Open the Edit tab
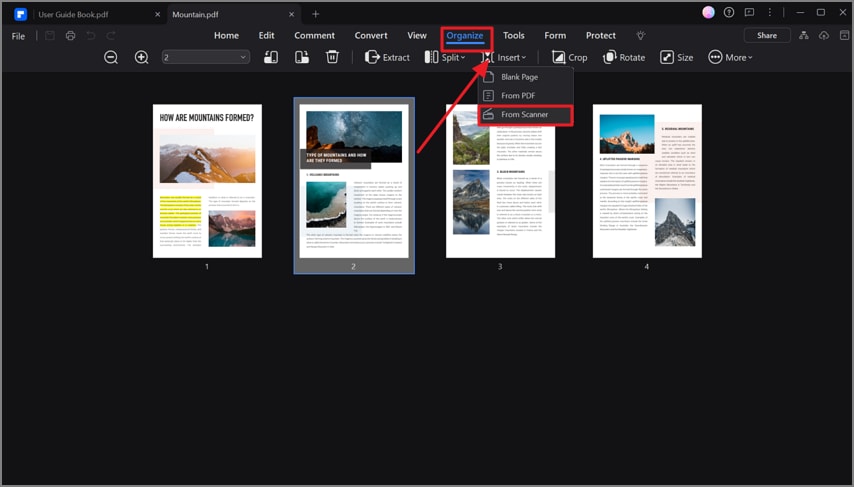This screenshot has height=487, width=854. (x=266, y=35)
